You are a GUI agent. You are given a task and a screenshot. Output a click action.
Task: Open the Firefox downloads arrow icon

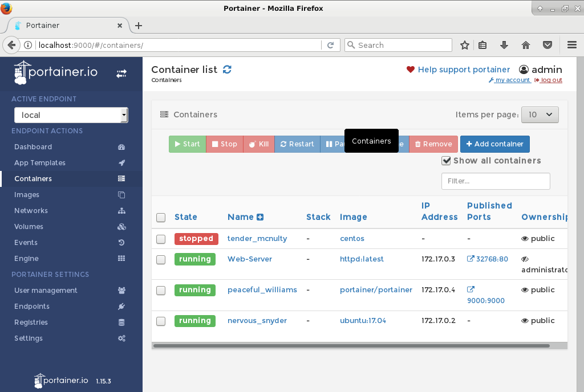pyautogui.click(x=504, y=46)
